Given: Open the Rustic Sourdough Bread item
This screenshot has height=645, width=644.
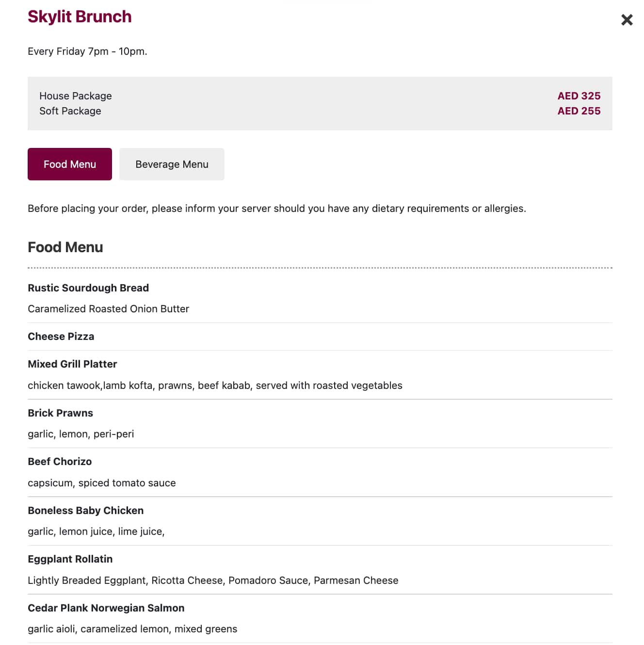Looking at the screenshot, I should click(x=88, y=288).
